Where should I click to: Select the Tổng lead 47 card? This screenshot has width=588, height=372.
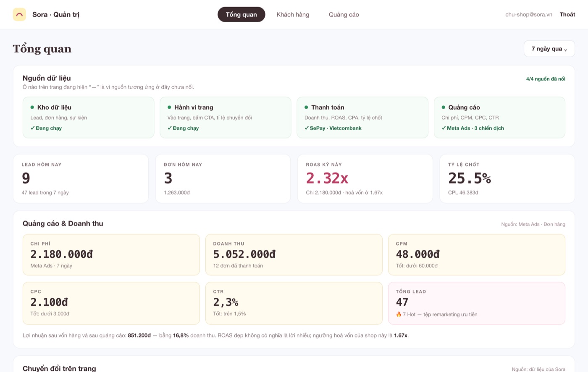click(477, 303)
